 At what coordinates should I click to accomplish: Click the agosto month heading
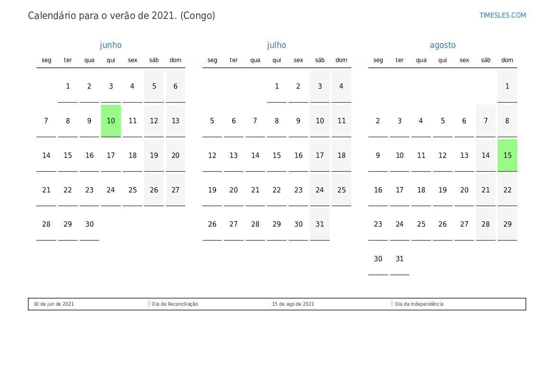point(442,45)
